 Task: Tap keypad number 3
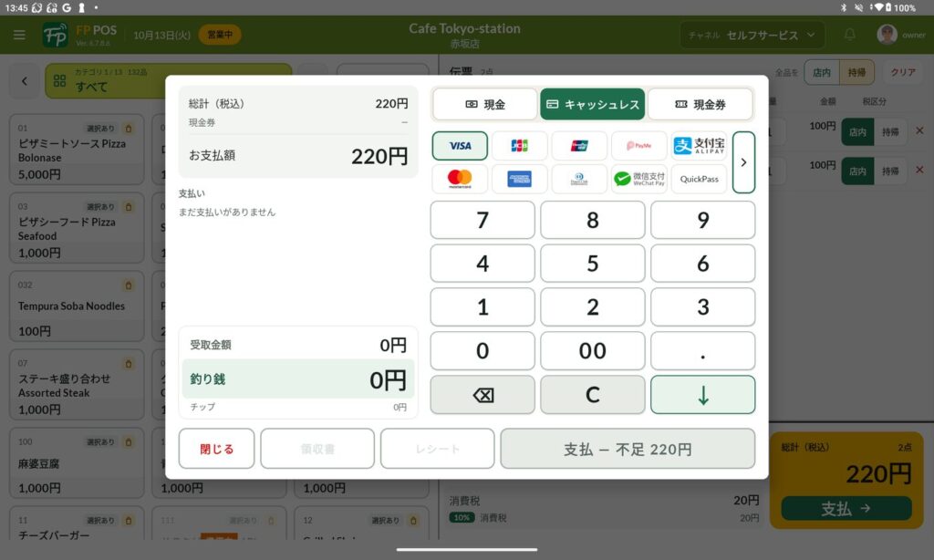(x=703, y=306)
